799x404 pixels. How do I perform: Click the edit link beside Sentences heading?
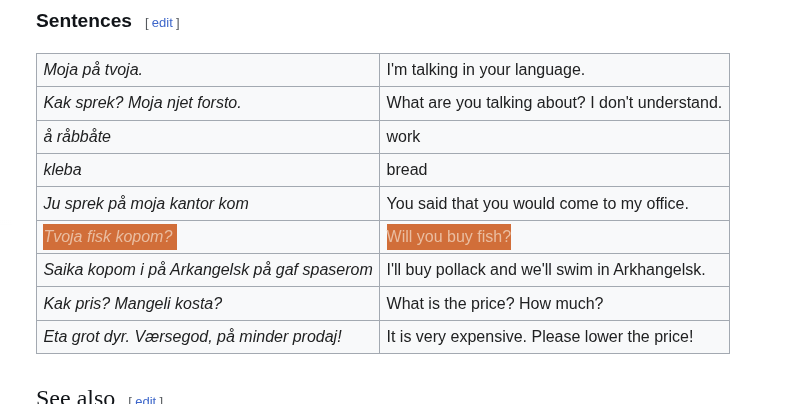click(x=162, y=23)
